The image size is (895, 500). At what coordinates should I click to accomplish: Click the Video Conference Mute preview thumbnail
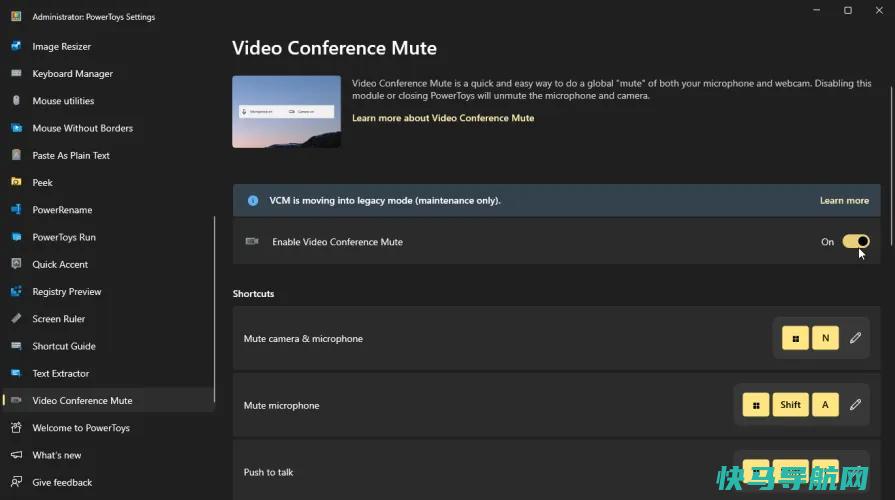[287, 112]
